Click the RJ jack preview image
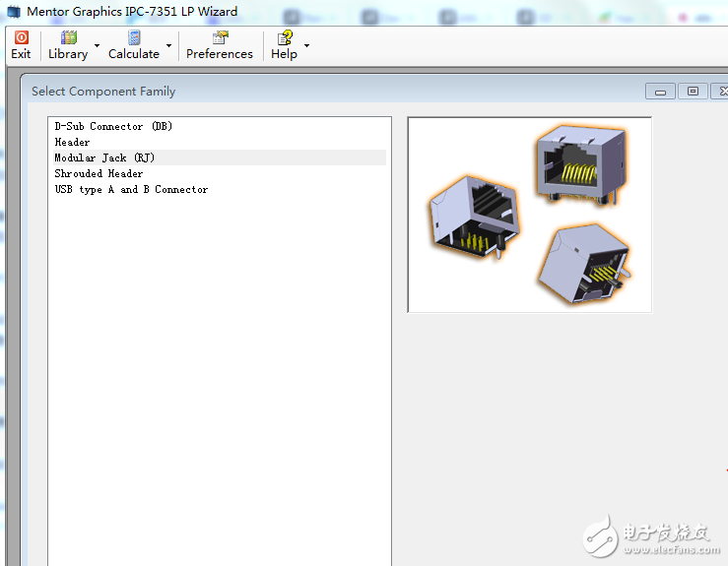728x566 pixels. coord(530,215)
